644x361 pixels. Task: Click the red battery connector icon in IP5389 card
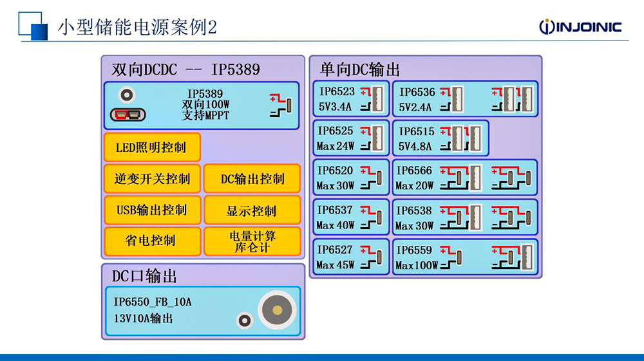click(x=128, y=115)
